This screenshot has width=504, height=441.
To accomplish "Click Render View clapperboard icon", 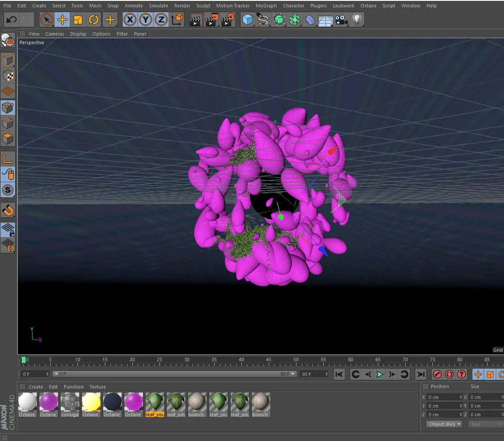I will (x=196, y=20).
